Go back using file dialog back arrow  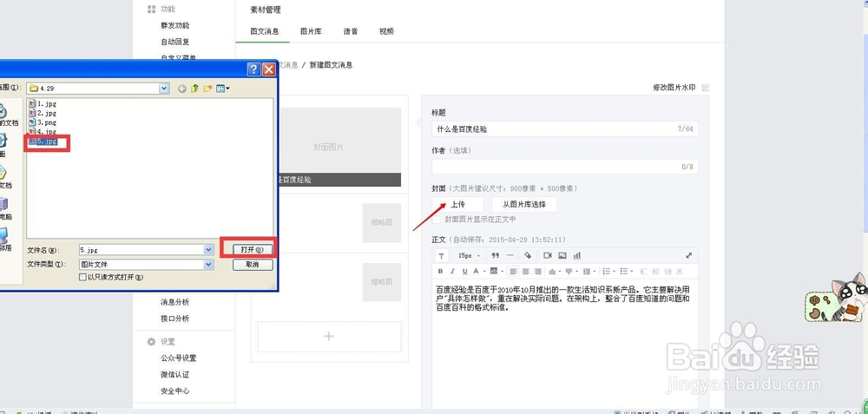(181, 89)
